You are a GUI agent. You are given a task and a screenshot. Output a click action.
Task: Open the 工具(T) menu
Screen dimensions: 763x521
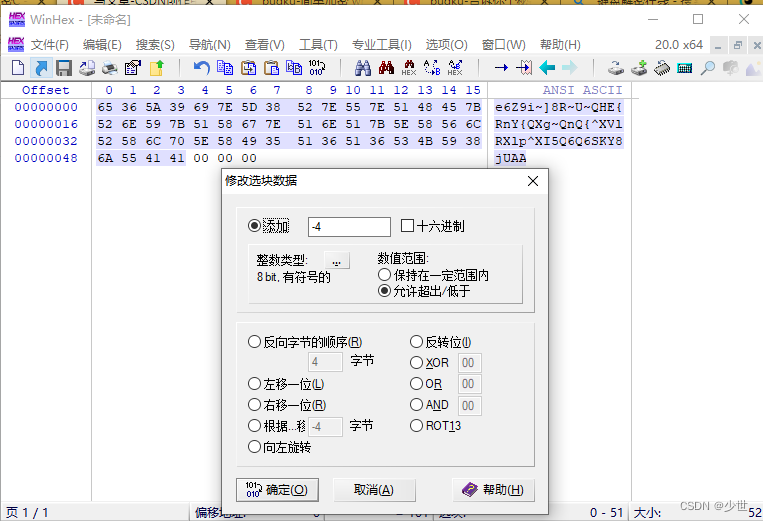[318, 45]
